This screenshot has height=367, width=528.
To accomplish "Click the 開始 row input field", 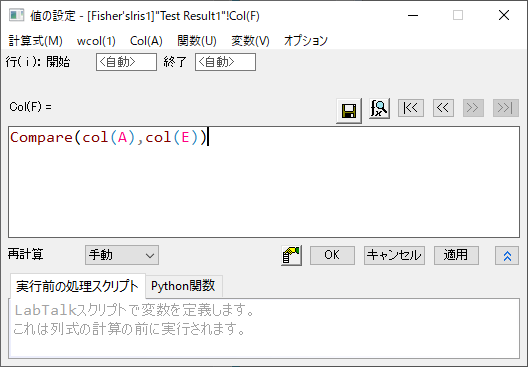I will point(126,62).
